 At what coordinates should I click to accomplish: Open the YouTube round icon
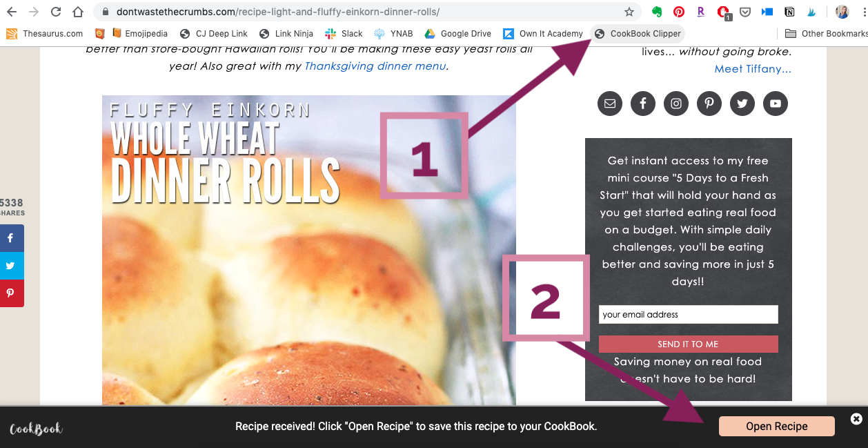776,104
